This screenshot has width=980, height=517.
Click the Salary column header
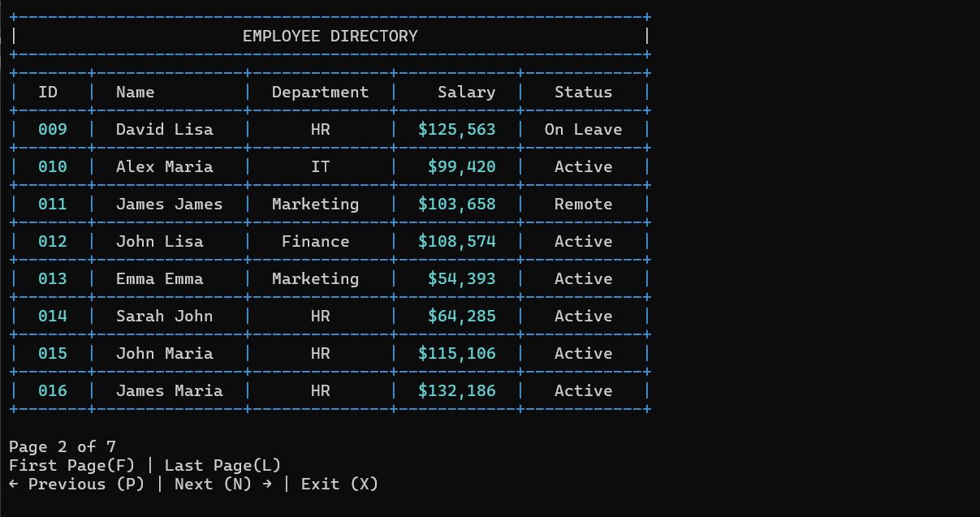(466, 93)
